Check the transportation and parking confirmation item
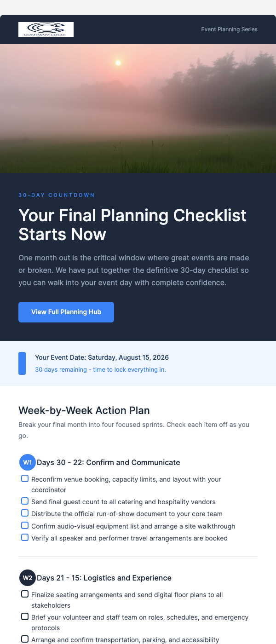Image resolution: width=276 pixels, height=644 pixels. [x=25, y=639]
